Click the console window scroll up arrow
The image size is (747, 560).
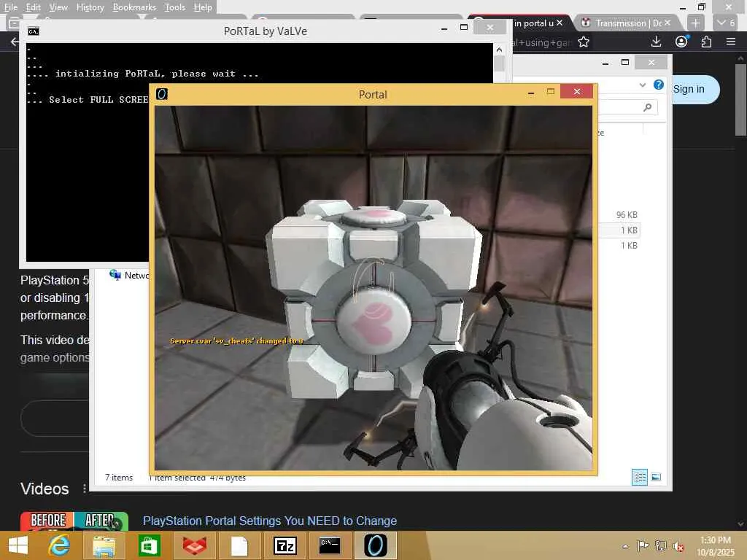point(499,50)
